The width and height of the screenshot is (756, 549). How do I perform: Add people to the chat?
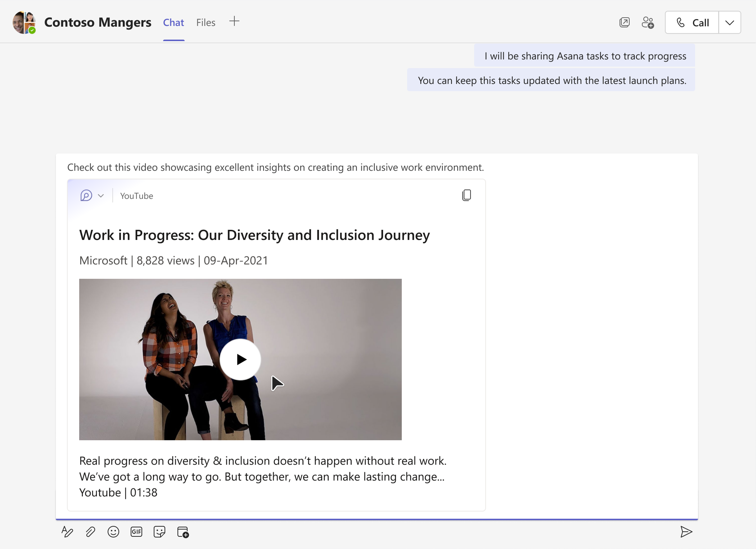[648, 22]
